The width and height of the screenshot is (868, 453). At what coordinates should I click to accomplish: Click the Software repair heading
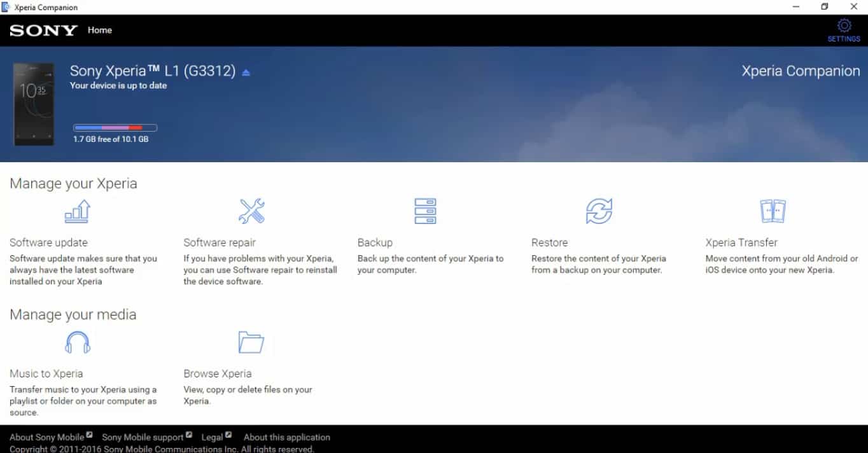point(220,242)
